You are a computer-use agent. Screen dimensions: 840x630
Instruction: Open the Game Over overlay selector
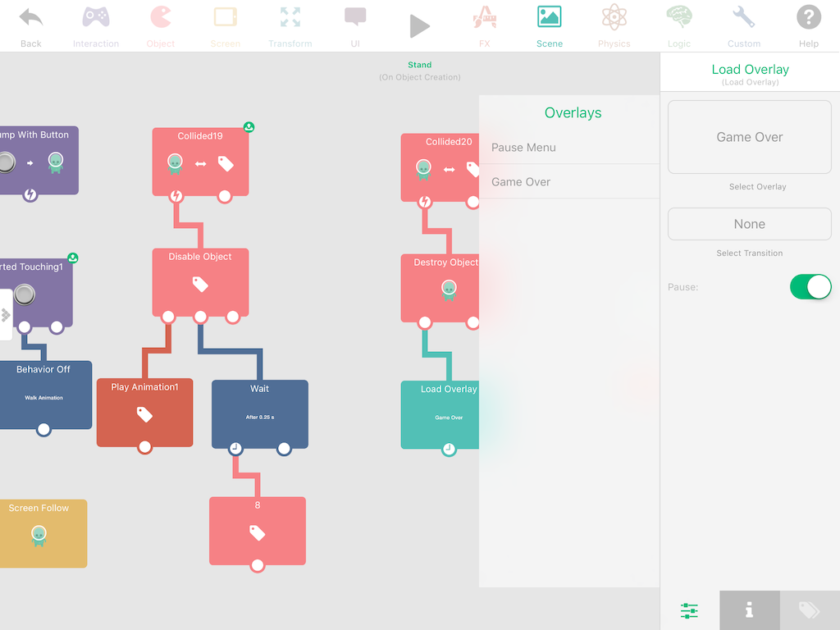click(750, 137)
